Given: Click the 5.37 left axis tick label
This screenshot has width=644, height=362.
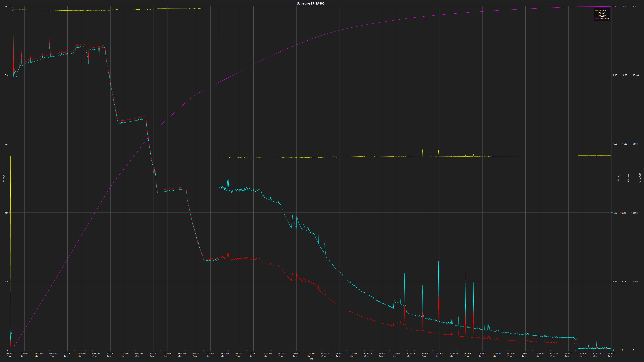Looking at the screenshot, I should [7, 144].
